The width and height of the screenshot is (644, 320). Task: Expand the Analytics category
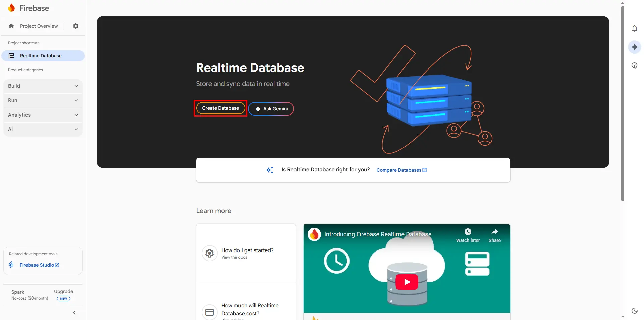point(43,115)
